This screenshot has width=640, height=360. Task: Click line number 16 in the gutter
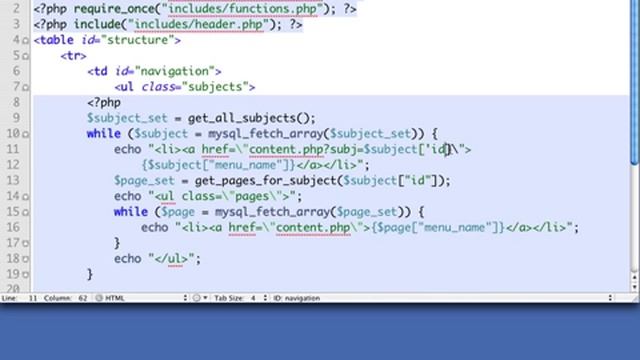click(13, 227)
